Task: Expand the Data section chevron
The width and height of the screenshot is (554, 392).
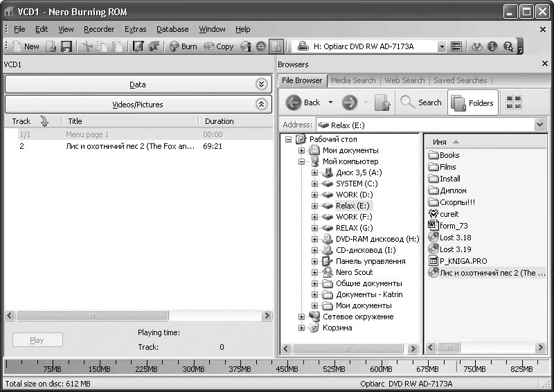Action: click(261, 84)
